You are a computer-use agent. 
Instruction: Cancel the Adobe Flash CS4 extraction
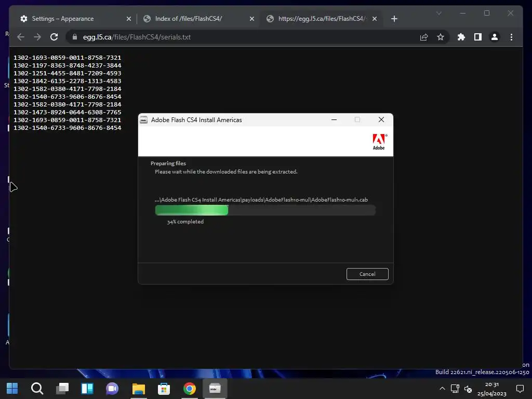(367, 274)
